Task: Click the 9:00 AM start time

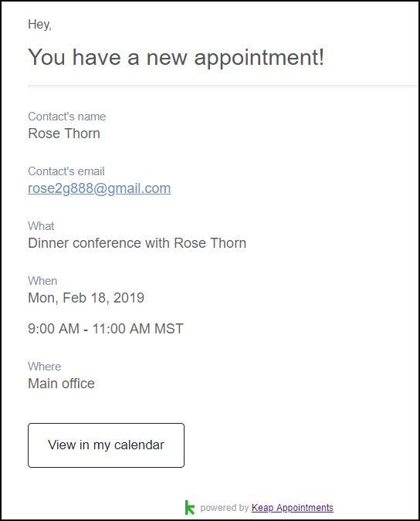Action: [53, 329]
